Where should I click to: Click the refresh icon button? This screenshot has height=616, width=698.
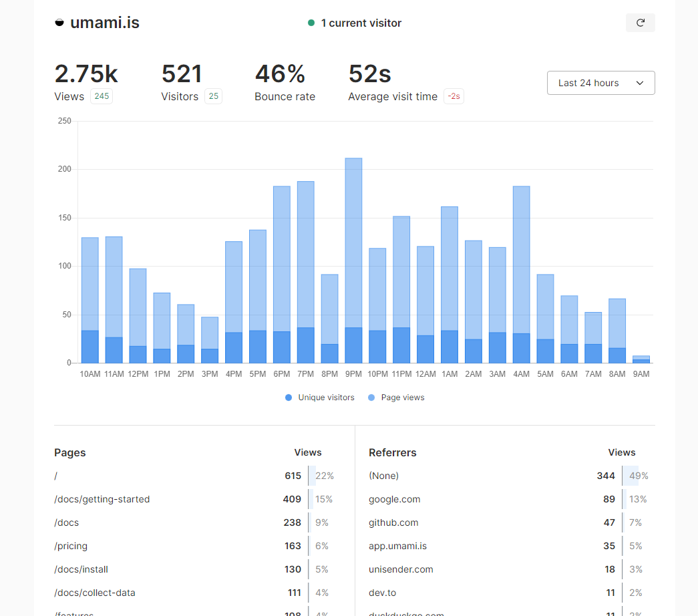click(x=640, y=23)
